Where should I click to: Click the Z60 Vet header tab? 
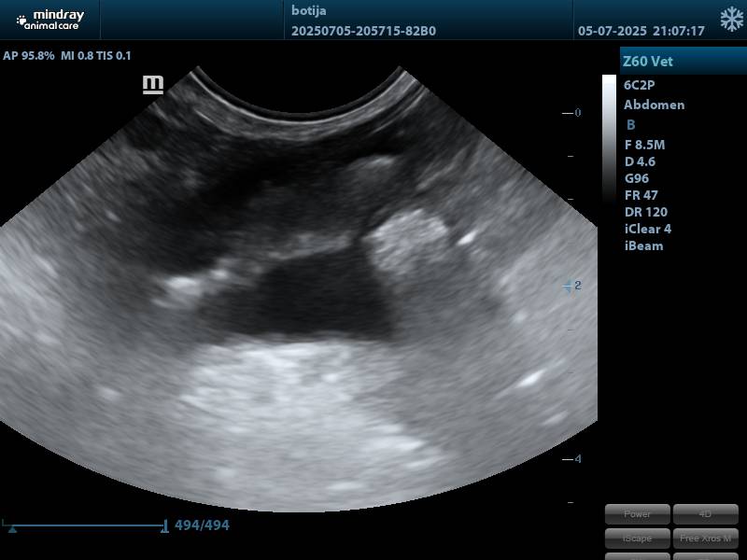click(x=683, y=62)
